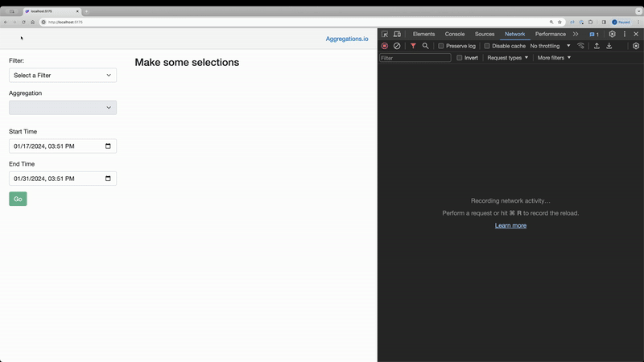Follow the Aggregations.io link

click(347, 39)
